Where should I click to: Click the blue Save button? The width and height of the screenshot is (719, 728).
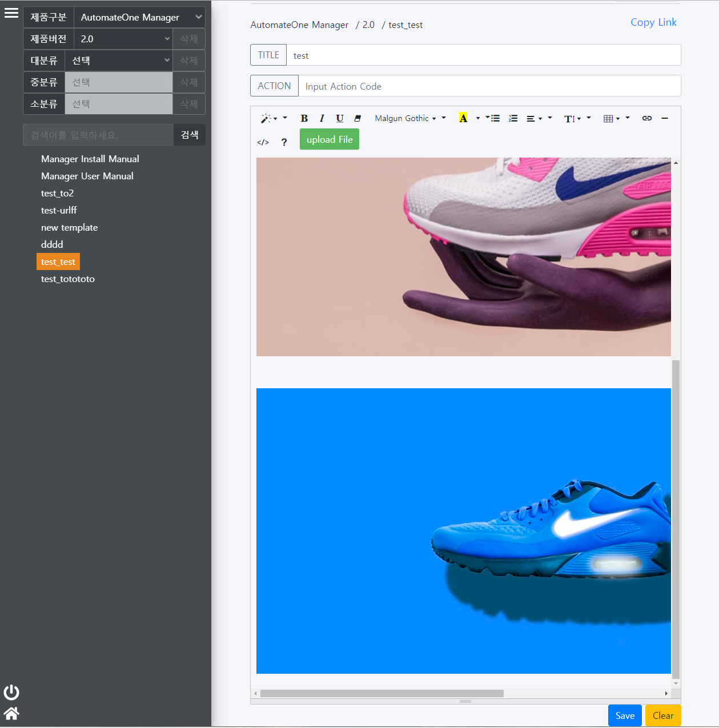(625, 715)
